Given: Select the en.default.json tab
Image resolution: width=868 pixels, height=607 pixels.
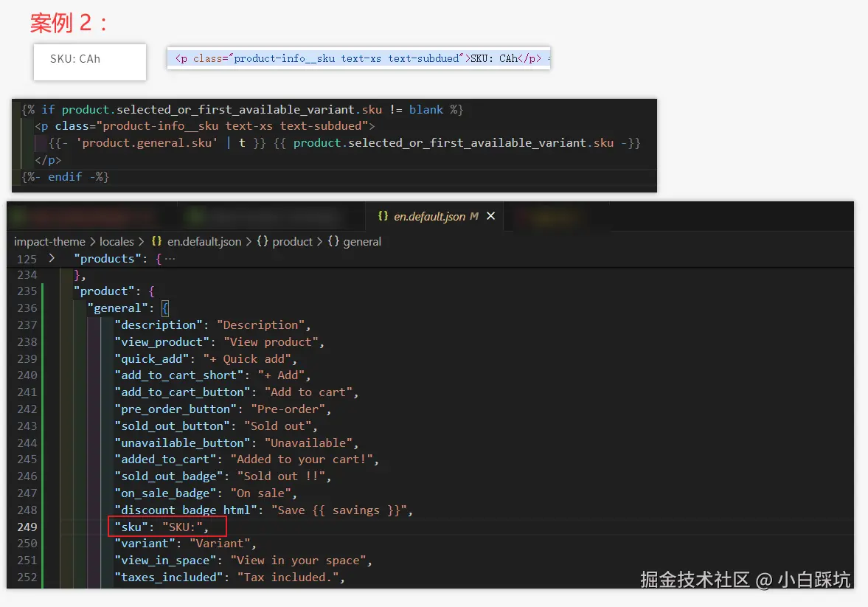Looking at the screenshot, I should coord(434,216).
